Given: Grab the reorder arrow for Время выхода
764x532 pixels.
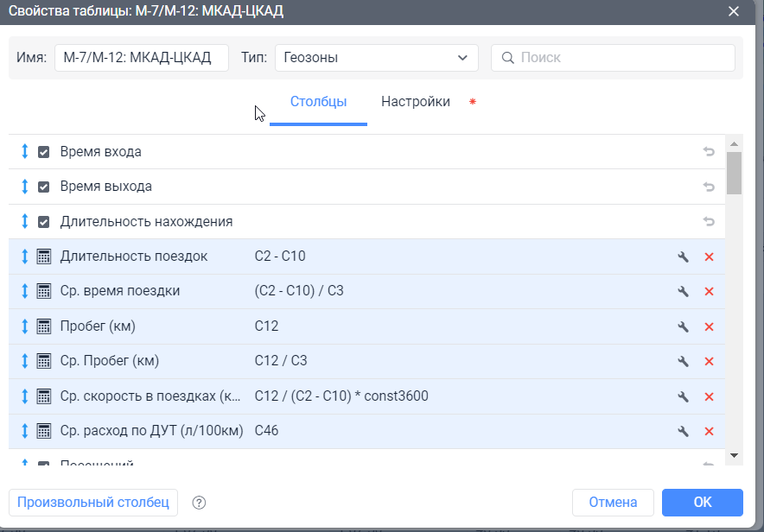Looking at the screenshot, I should tap(24, 187).
